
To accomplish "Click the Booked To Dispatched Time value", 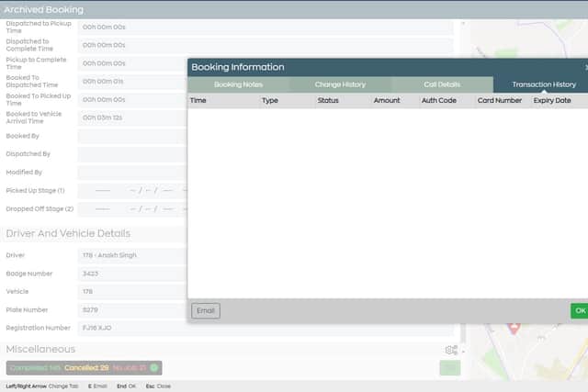I will coord(132,82).
